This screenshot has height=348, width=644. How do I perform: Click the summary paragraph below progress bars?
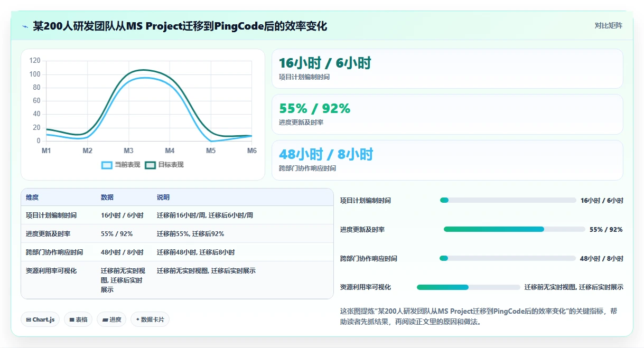point(478,316)
